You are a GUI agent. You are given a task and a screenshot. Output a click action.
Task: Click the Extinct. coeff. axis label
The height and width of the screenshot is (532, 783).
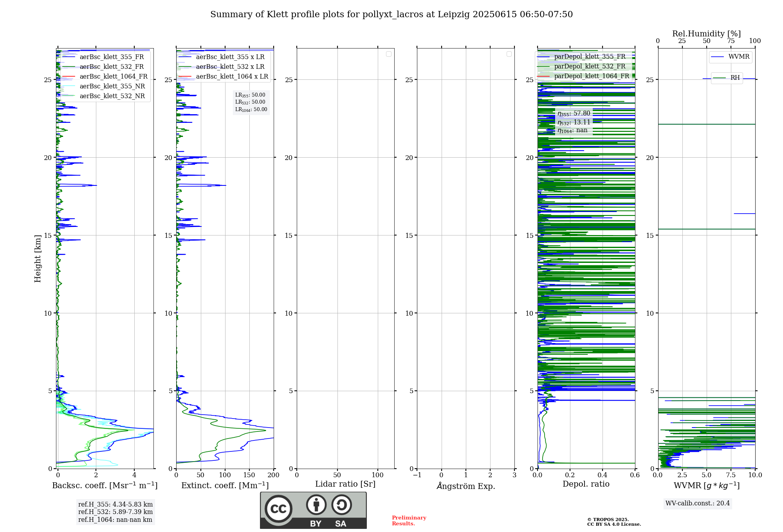click(225, 485)
